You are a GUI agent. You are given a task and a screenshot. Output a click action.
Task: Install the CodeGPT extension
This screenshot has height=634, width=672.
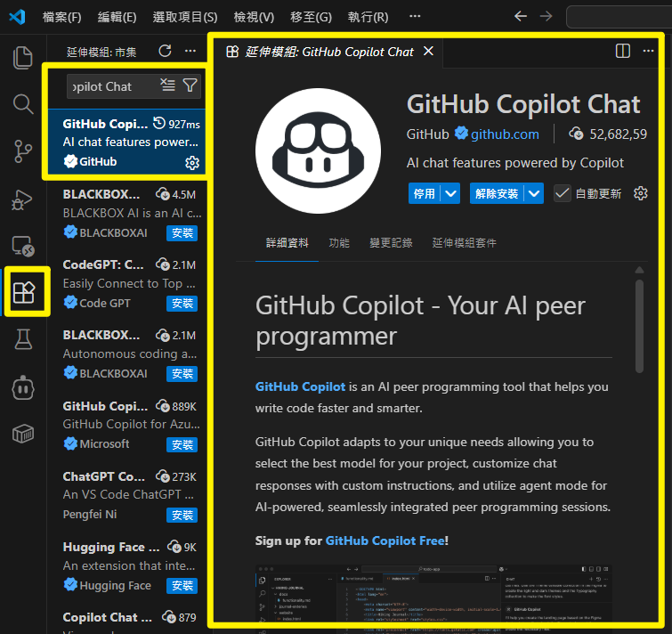182,304
